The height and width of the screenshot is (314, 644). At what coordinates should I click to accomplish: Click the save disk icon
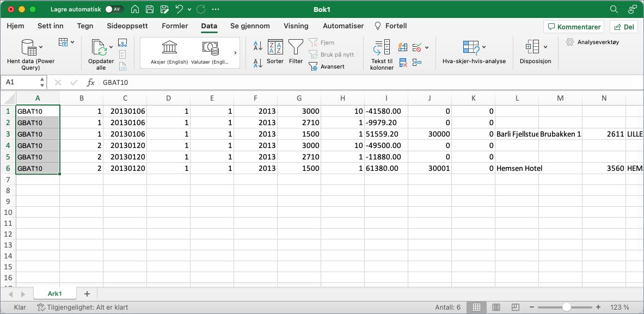pyautogui.click(x=150, y=9)
